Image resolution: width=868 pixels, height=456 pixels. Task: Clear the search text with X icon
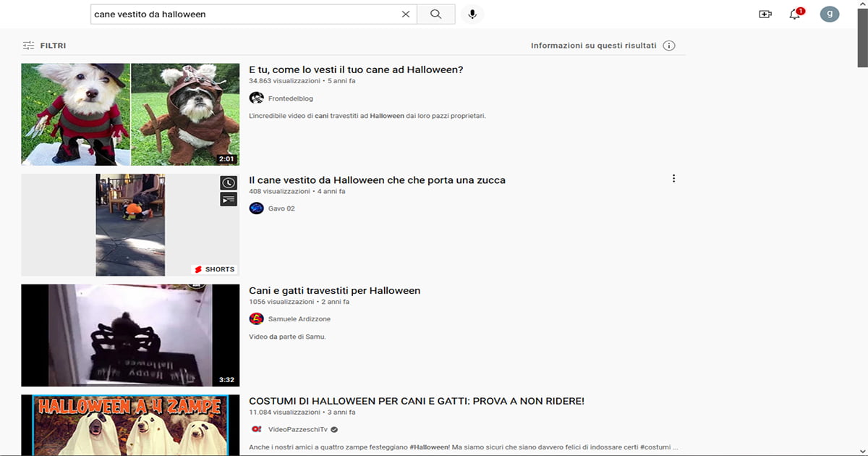click(406, 14)
